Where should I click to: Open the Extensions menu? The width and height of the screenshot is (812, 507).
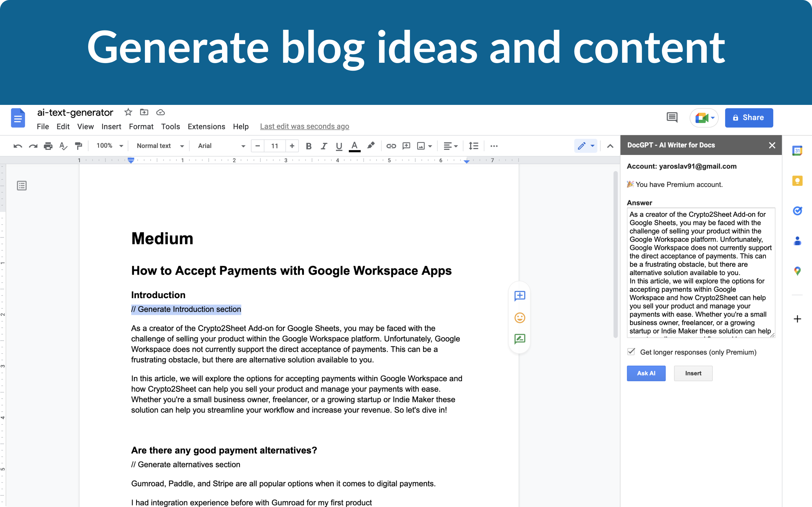click(x=206, y=126)
